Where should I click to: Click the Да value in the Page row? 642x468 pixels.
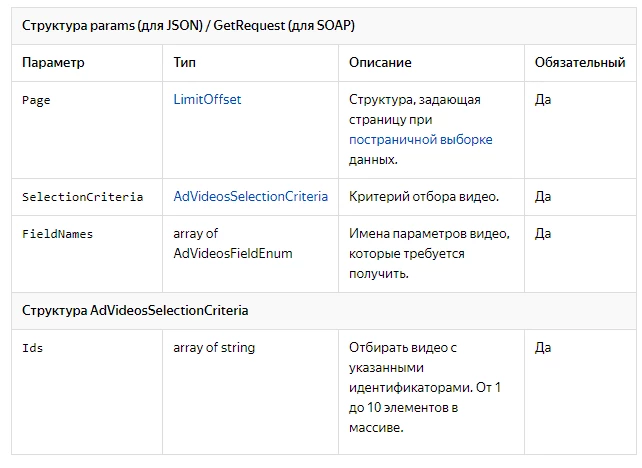543,99
